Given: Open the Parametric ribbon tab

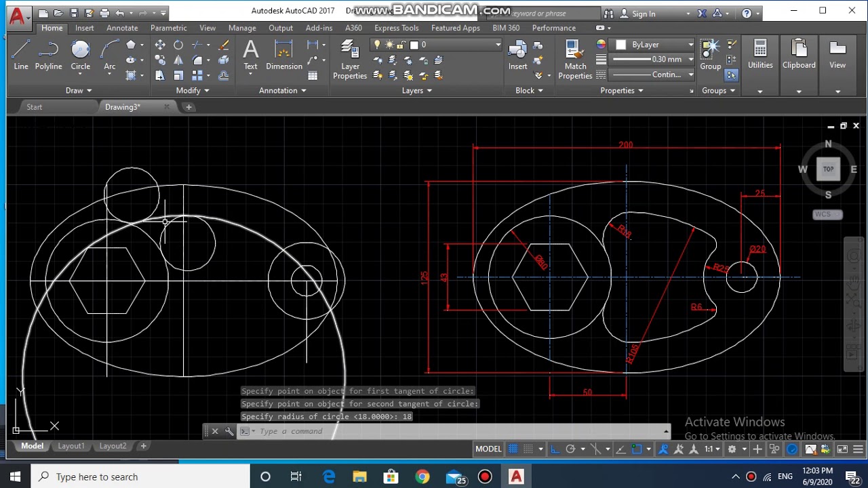Looking at the screenshot, I should 169,28.
